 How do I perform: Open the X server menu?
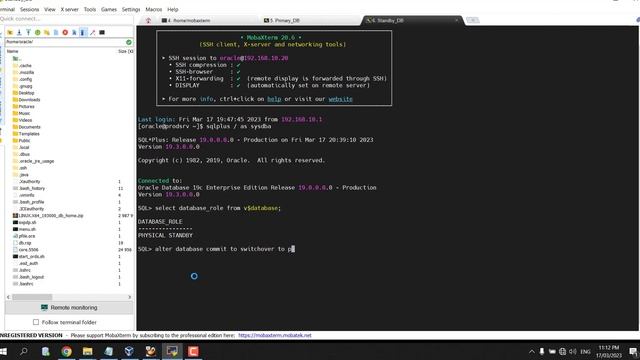pos(69,9)
